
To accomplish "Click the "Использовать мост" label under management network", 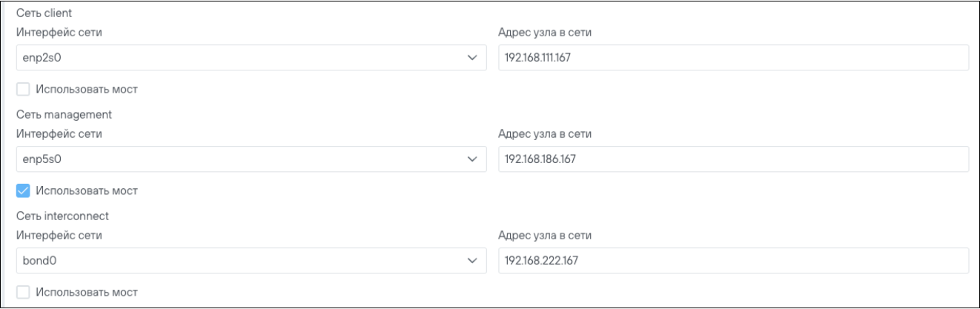I will click(87, 191).
